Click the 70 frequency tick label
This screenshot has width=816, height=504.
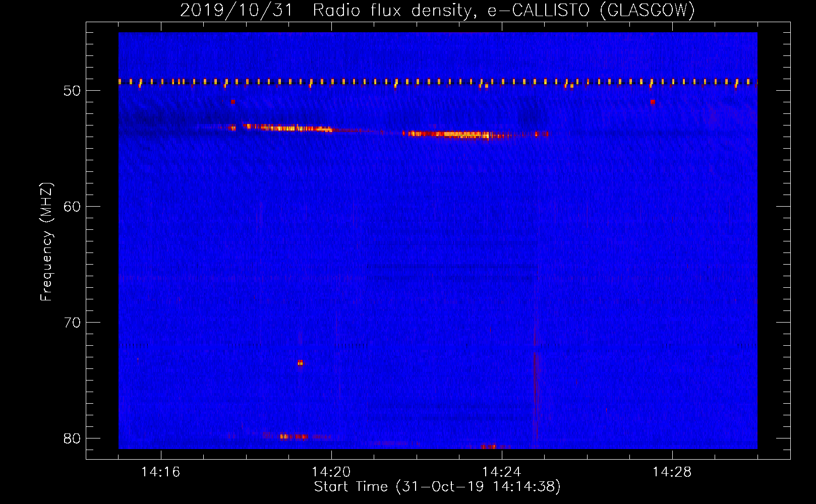[72, 323]
